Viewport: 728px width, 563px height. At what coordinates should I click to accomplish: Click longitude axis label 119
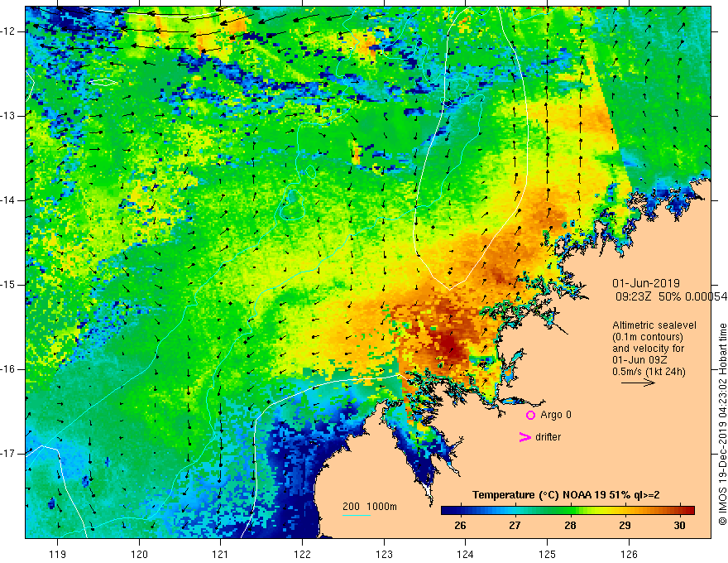58,554
